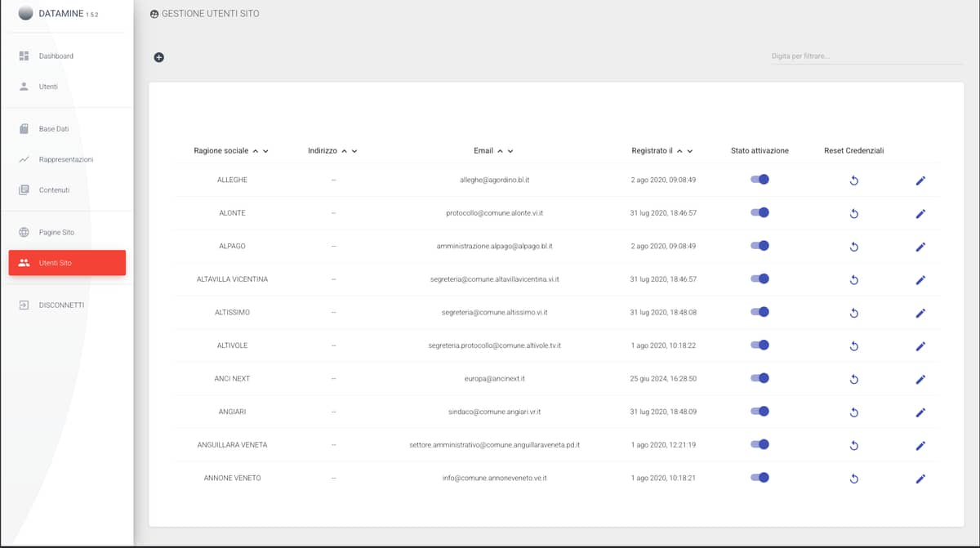The width and height of the screenshot is (980, 548).
Task: Sort Indirizzo ascending arrow
Action: coord(345,151)
